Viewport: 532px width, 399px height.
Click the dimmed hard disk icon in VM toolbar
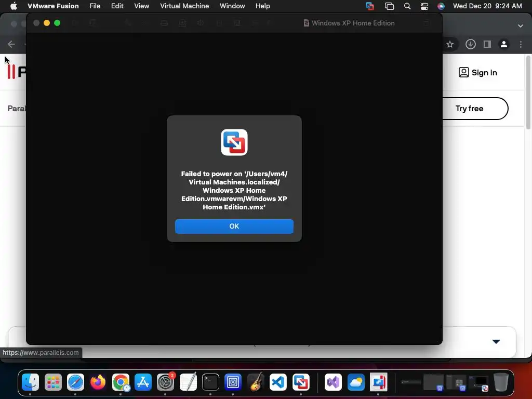[x=164, y=23]
